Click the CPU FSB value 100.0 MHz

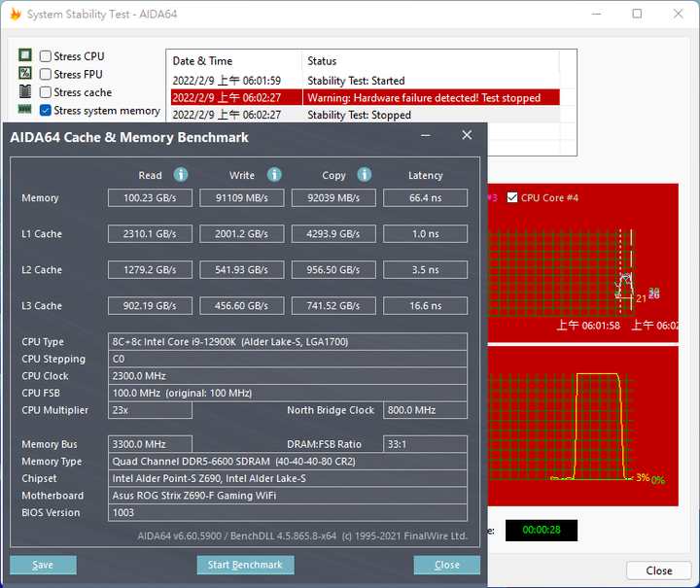click(288, 393)
